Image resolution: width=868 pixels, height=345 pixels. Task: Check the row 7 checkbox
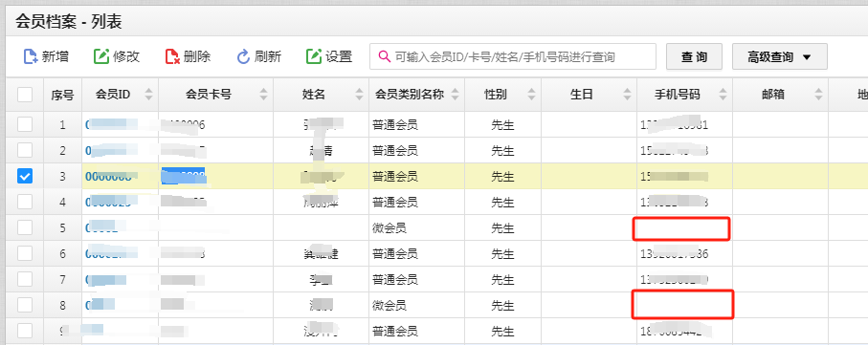pos(25,279)
